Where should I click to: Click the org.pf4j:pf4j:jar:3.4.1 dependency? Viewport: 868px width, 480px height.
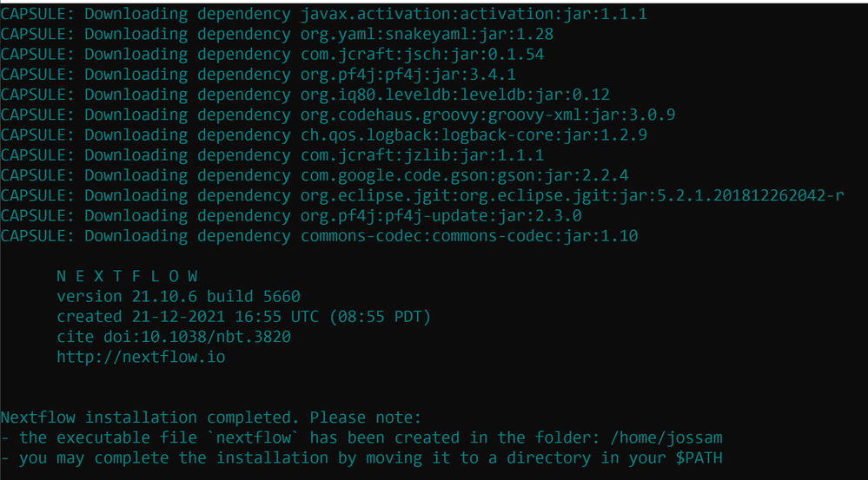[x=408, y=75]
